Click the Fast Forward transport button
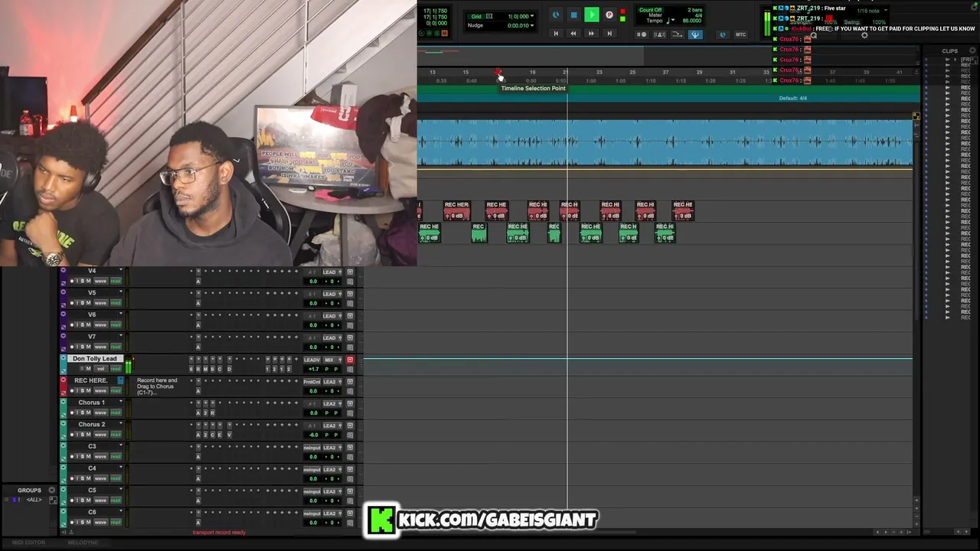Viewport: 980px width, 551px height. 591,34
